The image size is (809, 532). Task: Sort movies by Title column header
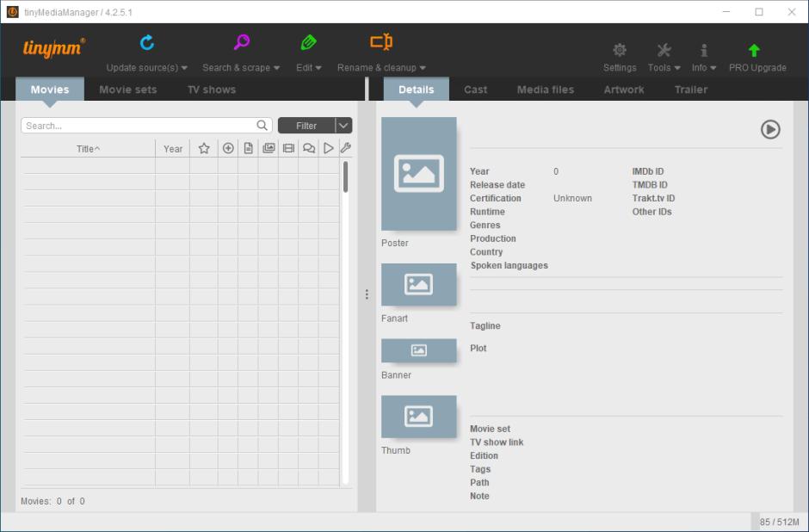(x=89, y=149)
